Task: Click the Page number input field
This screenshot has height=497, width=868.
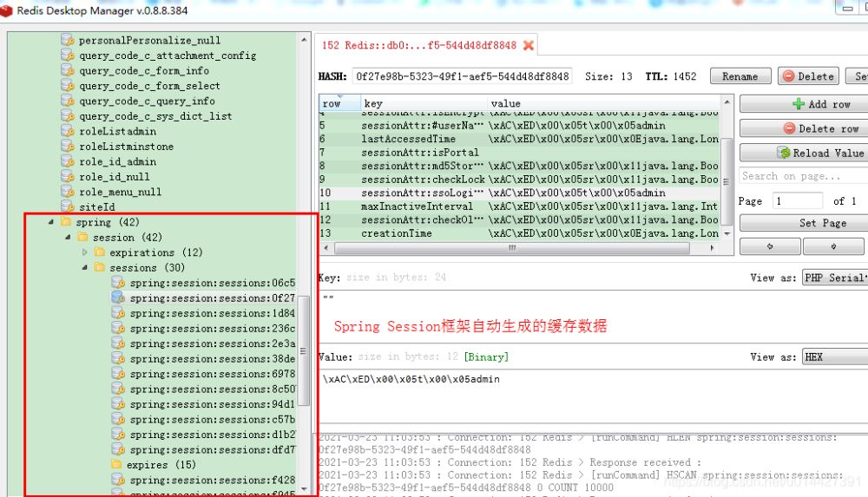Action: pyautogui.click(x=798, y=201)
